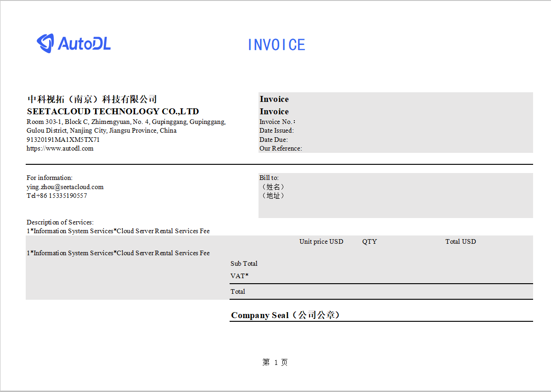Select the code 91320191MA1XM5TX71
The height and width of the screenshot is (392, 551).
pyautogui.click(x=63, y=140)
